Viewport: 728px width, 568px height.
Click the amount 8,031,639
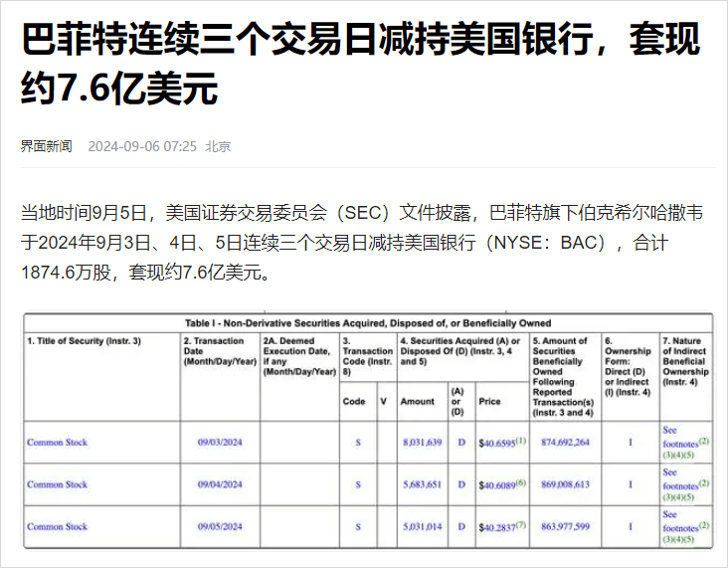point(422,442)
